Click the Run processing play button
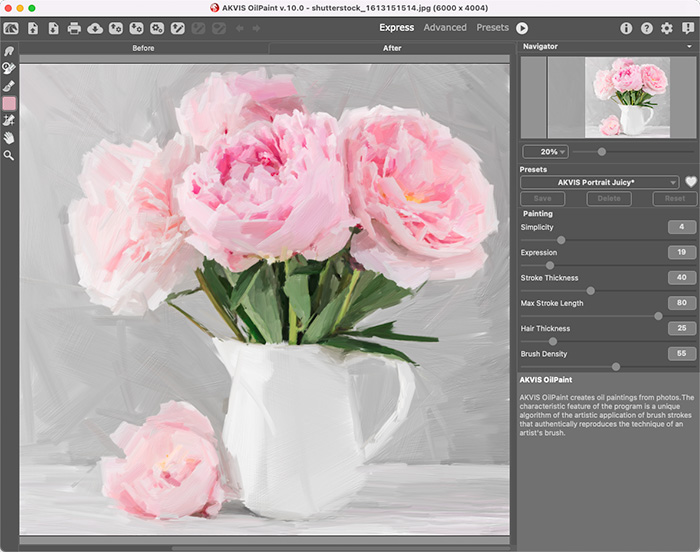 522,28
